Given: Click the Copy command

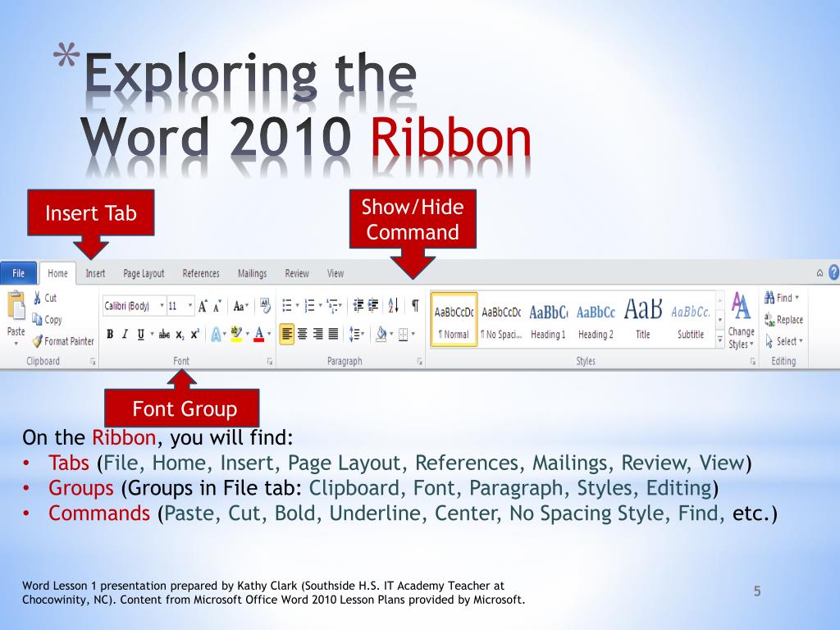Looking at the screenshot, I should (47, 319).
